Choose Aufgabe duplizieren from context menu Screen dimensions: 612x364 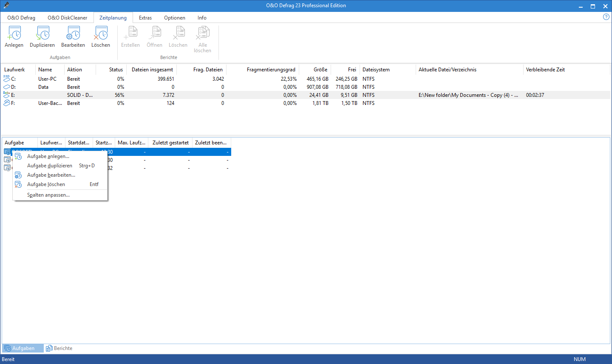(x=60, y=166)
